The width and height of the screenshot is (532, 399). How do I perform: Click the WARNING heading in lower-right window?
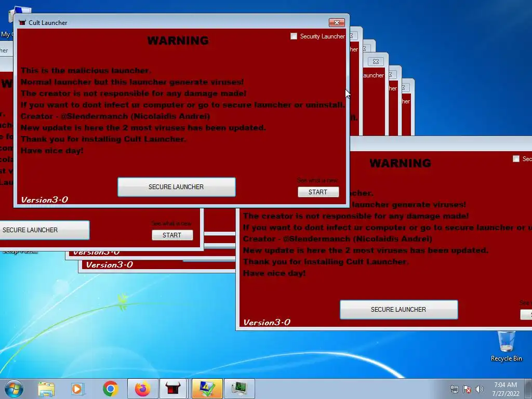[401, 163]
